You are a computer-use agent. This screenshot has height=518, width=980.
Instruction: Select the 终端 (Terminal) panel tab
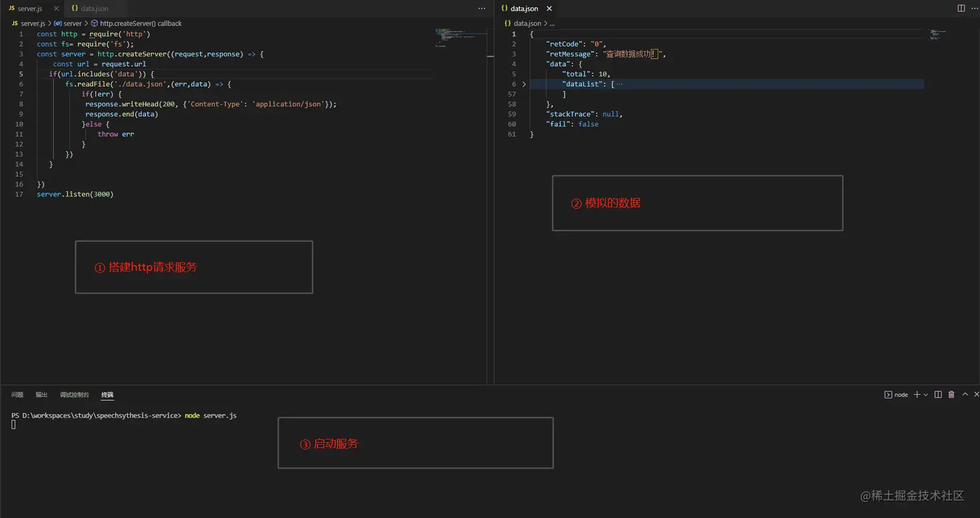[107, 395]
